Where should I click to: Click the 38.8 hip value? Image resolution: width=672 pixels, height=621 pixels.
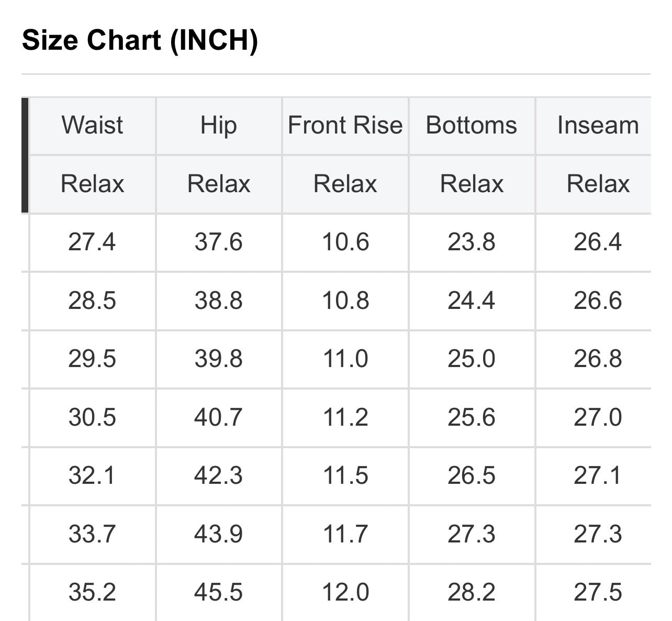(x=219, y=301)
